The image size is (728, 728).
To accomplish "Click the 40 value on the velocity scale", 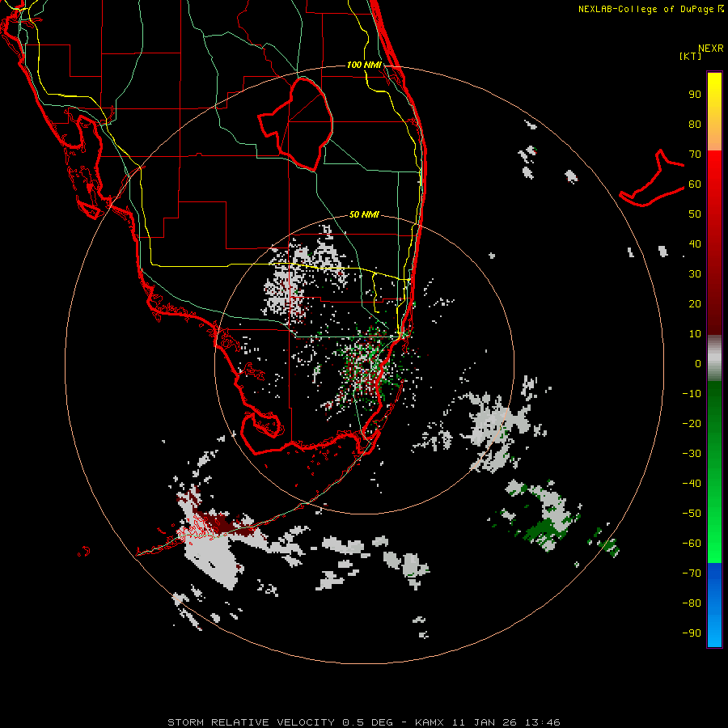I will coord(695,243).
